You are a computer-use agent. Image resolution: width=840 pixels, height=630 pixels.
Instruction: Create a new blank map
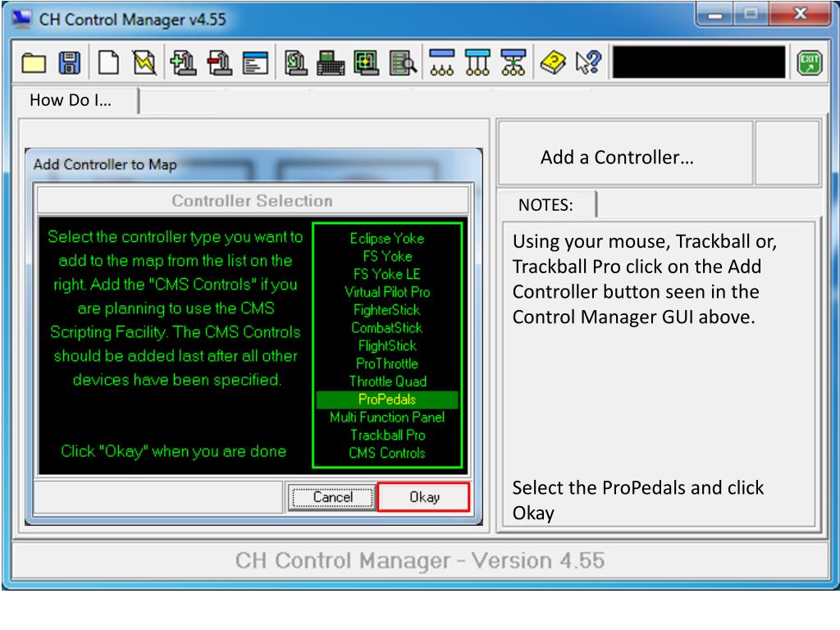pyautogui.click(x=109, y=62)
